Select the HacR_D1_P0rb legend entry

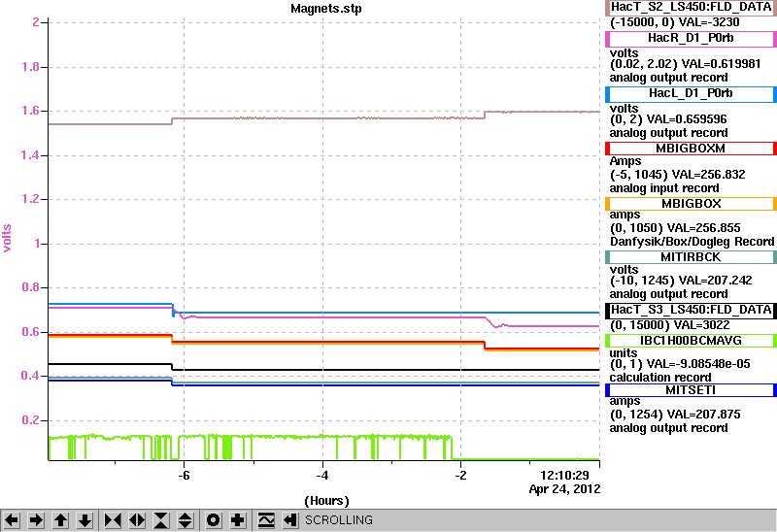691,39
